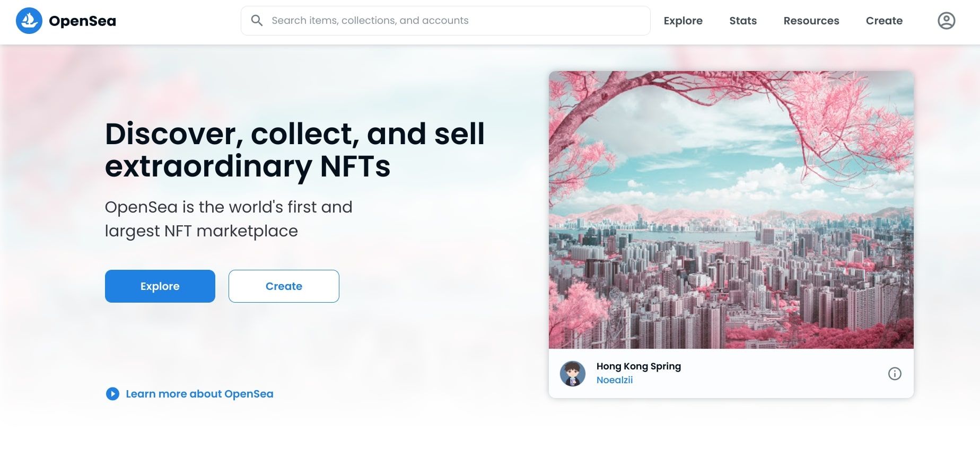Viewport: 980px width, 459px height.
Task: Open the Explore navigation menu
Action: point(683,21)
